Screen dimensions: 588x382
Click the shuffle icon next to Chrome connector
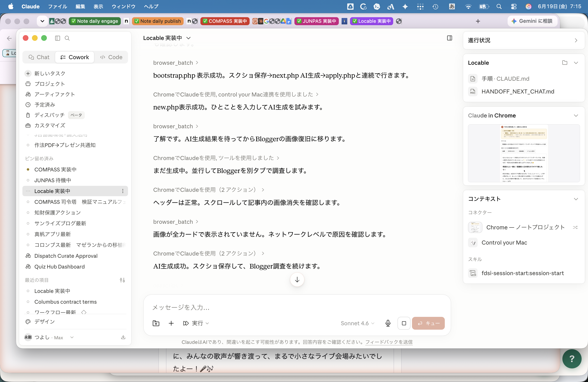(x=575, y=227)
